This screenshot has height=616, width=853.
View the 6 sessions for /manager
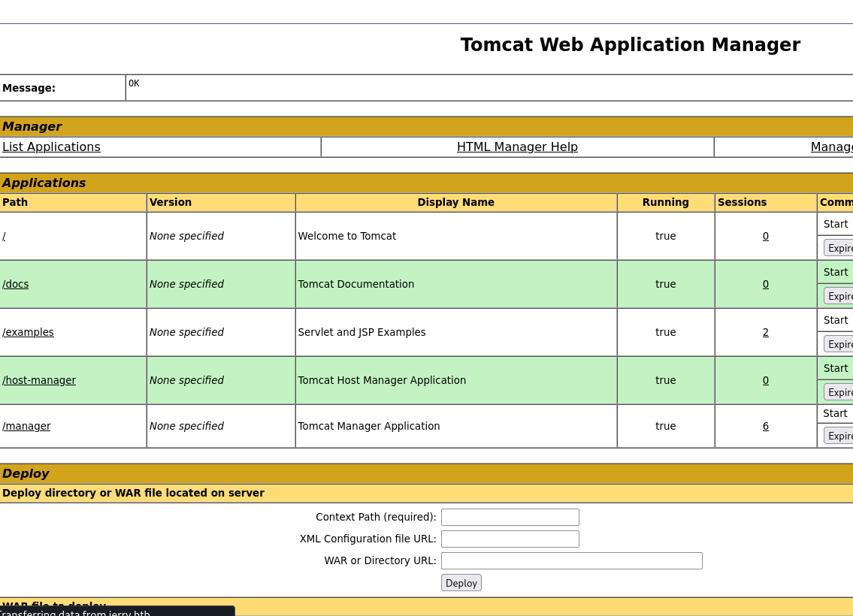(x=765, y=426)
